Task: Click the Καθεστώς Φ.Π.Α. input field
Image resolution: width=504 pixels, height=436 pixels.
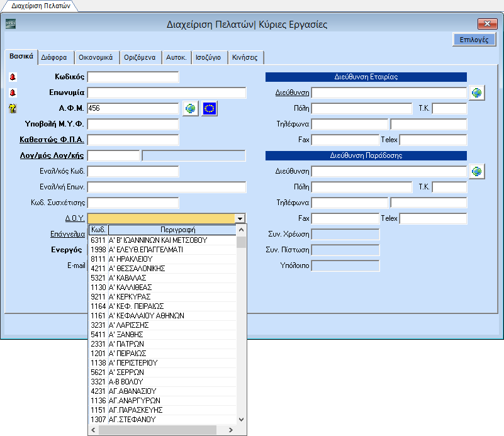Action: pyautogui.click(x=133, y=140)
